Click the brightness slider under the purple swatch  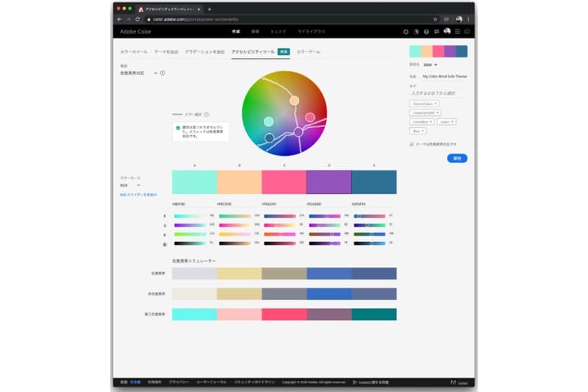(x=325, y=243)
